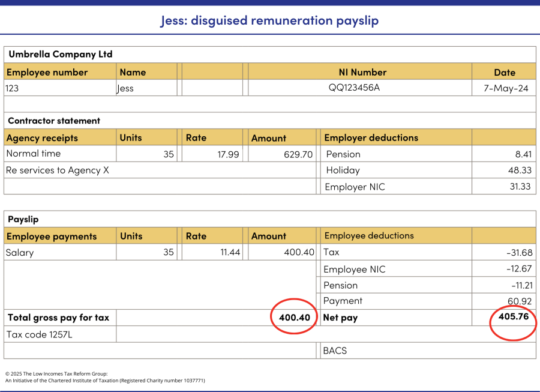Select the "Employee payments" column header
The width and height of the screenshot is (540, 392).
pyautogui.click(x=51, y=236)
